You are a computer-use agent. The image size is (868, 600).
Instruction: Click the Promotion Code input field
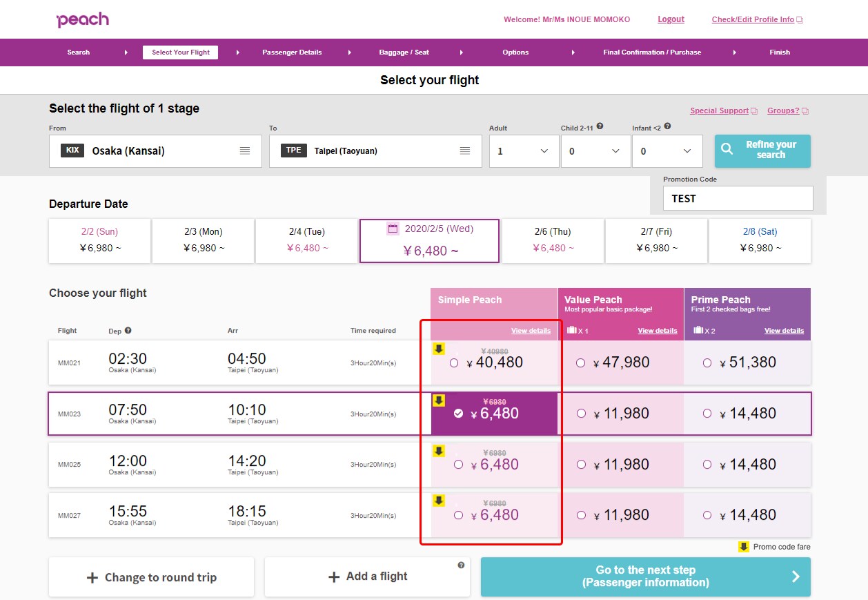[x=738, y=198]
